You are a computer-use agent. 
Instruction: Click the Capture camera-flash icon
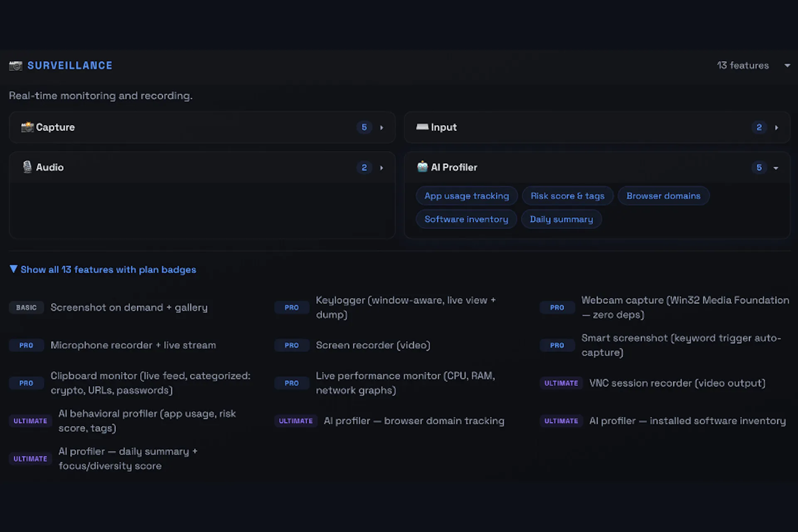(x=27, y=127)
